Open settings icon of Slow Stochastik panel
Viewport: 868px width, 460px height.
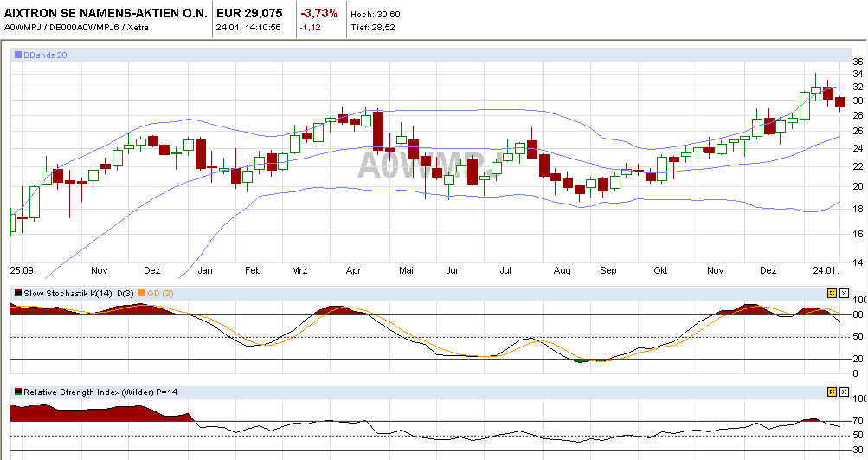(x=832, y=293)
